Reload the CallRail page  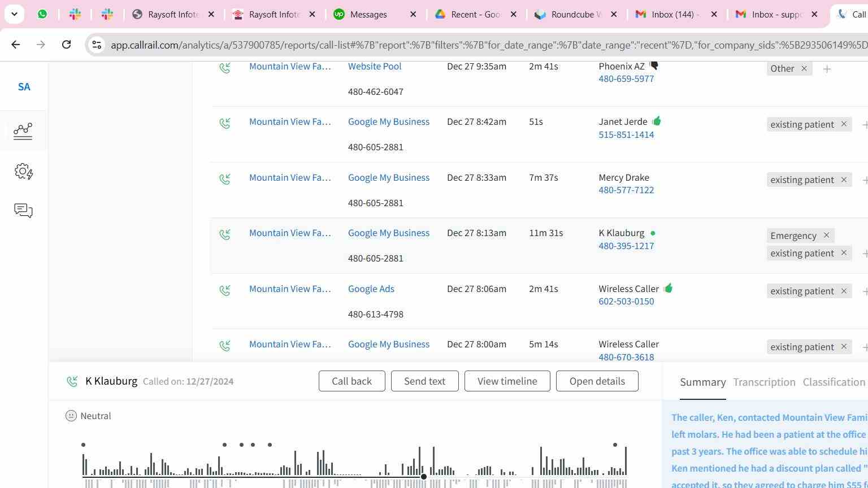(66, 44)
